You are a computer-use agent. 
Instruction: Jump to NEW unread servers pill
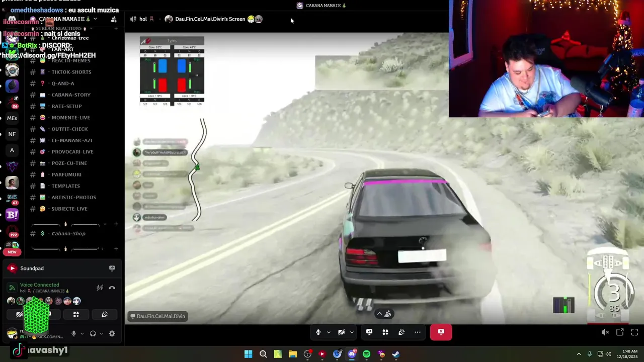(12, 252)
